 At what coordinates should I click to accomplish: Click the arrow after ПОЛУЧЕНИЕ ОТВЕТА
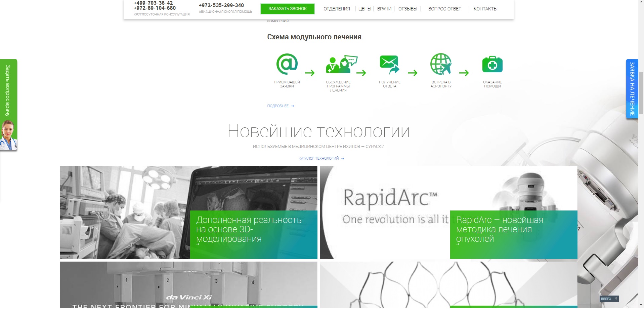pos(413,73)
